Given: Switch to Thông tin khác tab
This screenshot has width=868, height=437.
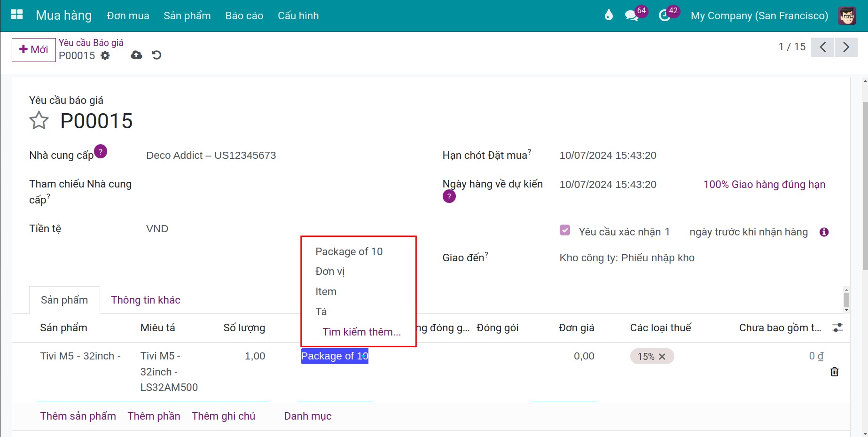Looking at the screenshot, I should click(x=146, y=300).
